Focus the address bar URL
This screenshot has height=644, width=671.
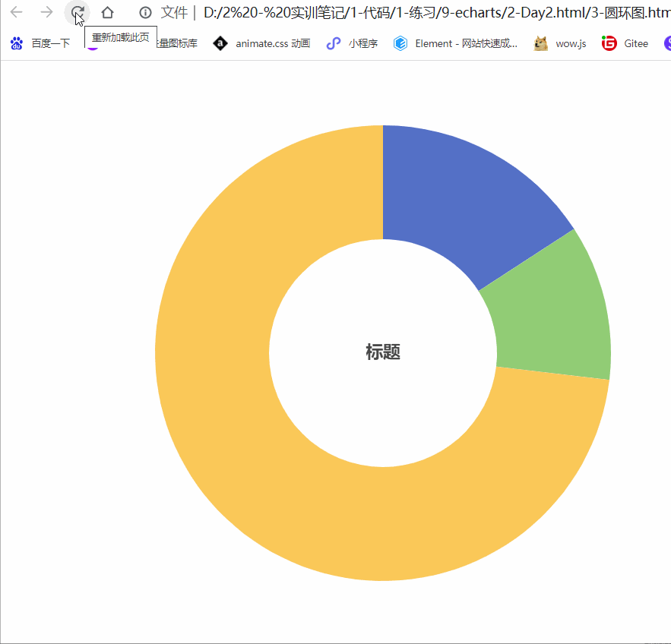[436, 13]
